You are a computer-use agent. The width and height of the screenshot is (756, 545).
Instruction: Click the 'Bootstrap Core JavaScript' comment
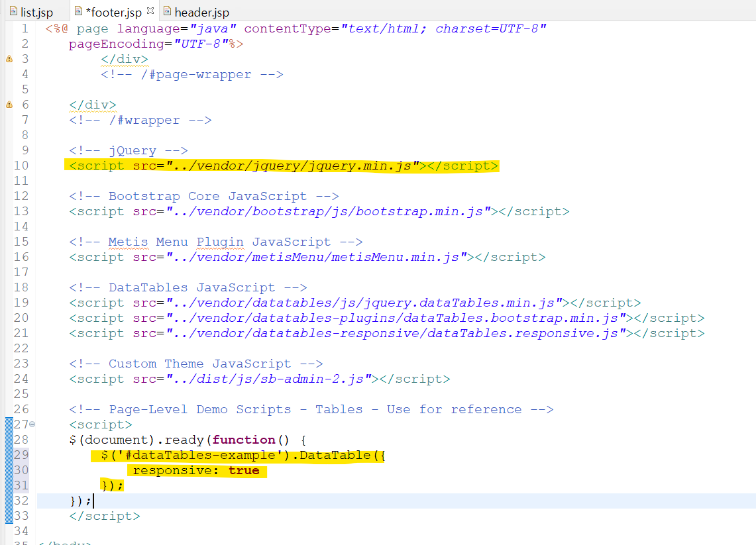pyautogui.click(x=203, y=196)
